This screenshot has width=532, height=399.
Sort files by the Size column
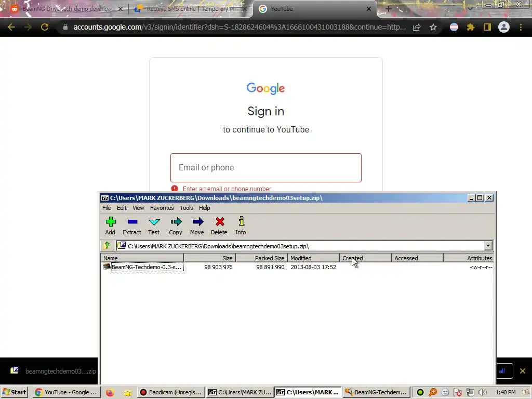click(x=210, y=258)
